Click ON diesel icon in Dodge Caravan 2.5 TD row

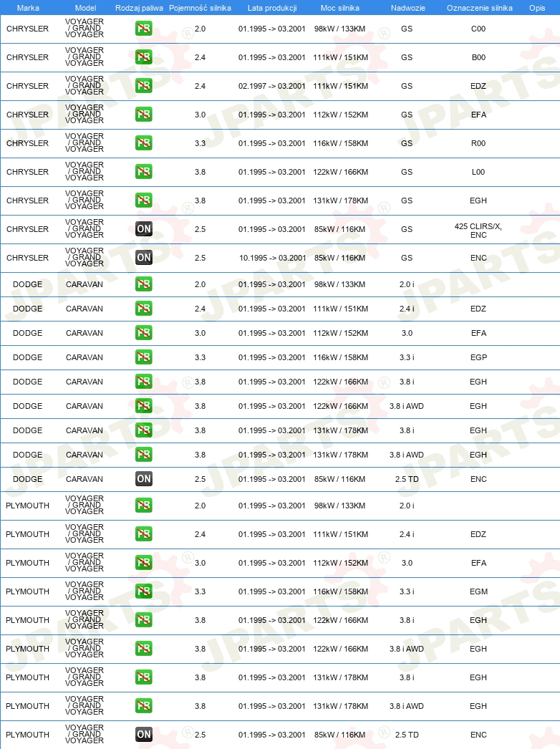point(144,479)
